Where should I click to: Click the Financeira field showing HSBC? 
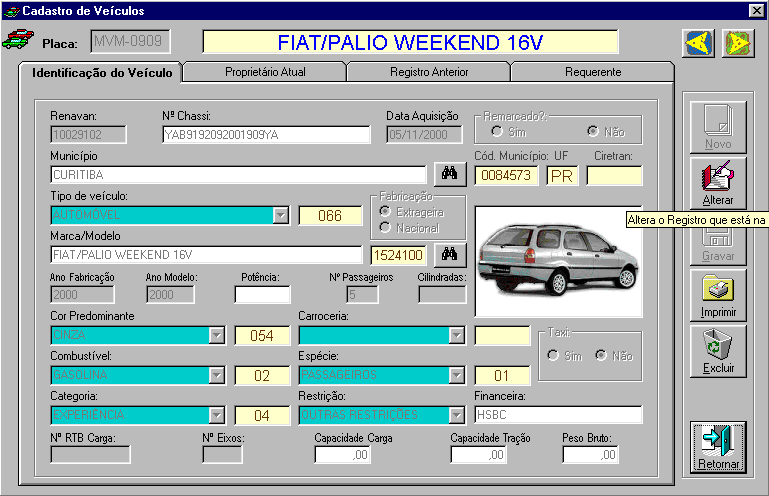click(x=558, y=415)
